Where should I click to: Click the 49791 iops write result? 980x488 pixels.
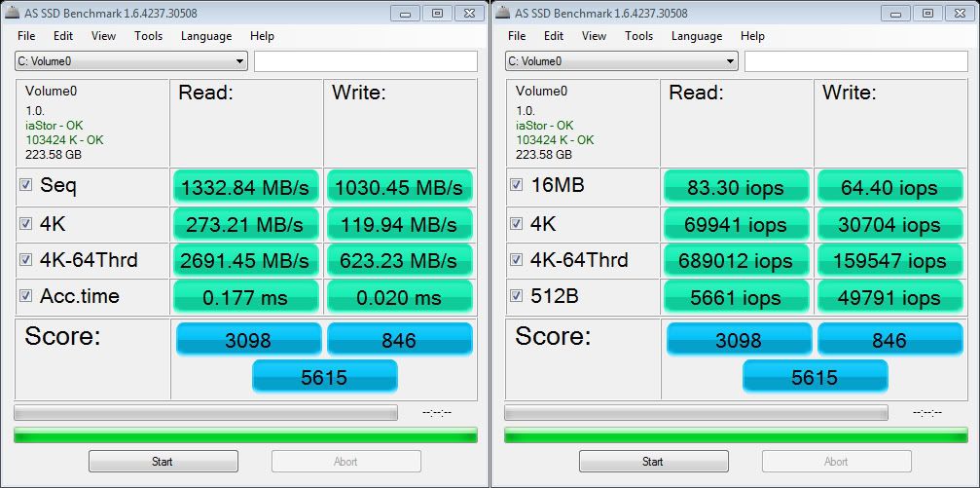tap(890, 296)
